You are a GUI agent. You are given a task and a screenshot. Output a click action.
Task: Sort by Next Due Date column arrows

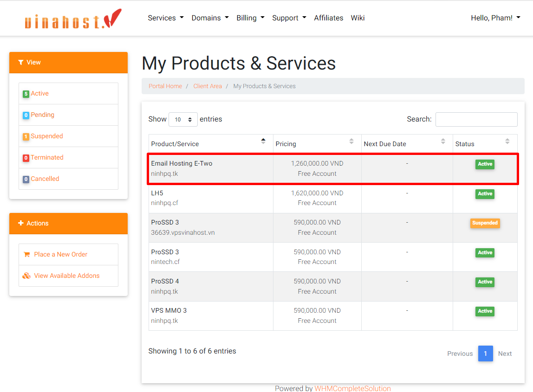pos(443,141)
